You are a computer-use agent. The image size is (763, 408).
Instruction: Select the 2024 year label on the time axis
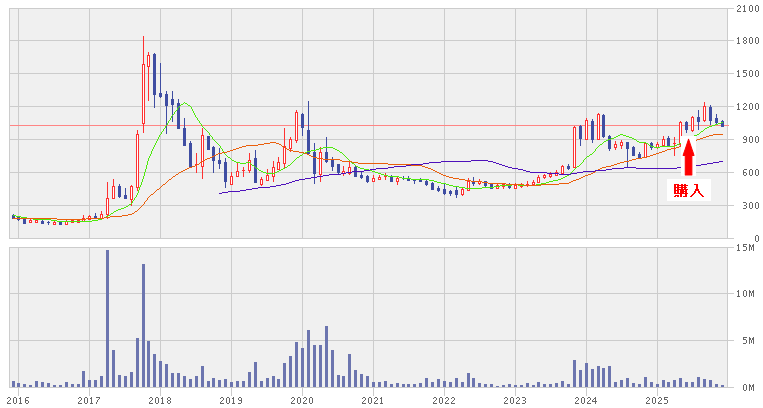(x=586, y=400)
